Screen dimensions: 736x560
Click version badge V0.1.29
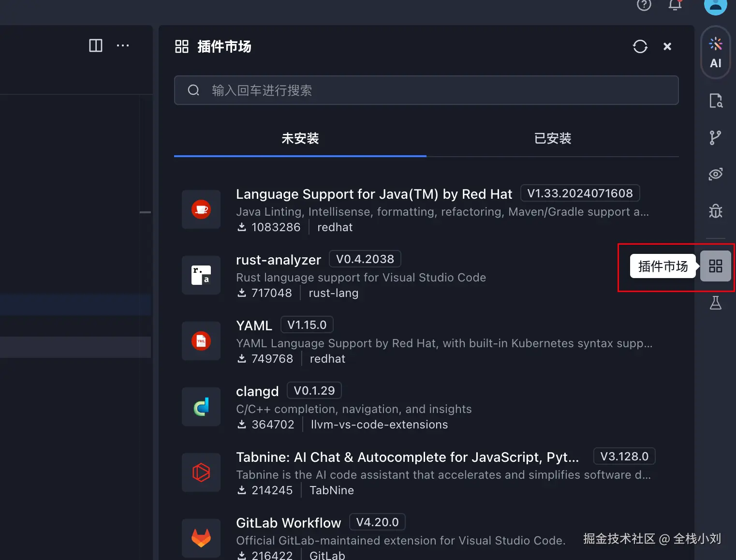point(314,391)
